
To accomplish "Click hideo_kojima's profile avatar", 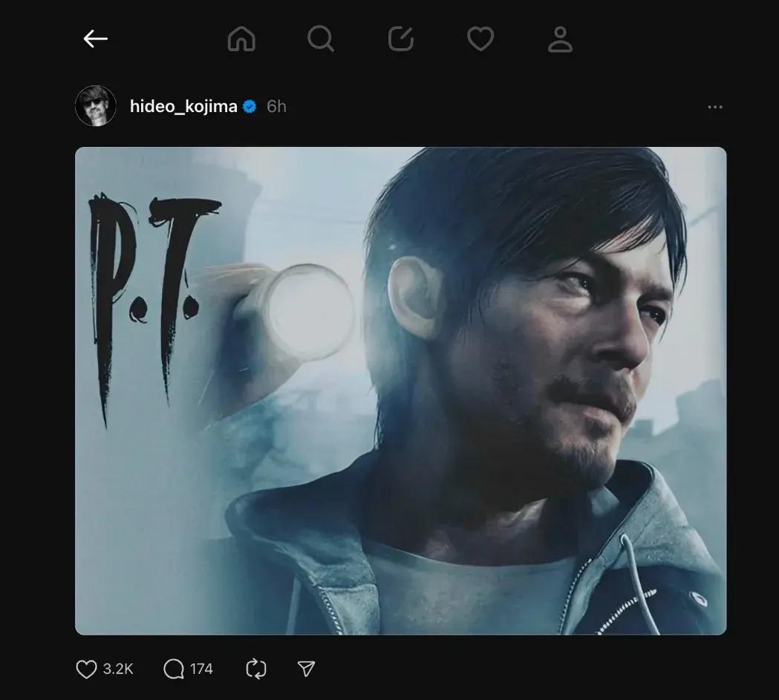I will (x=96, y=106).
